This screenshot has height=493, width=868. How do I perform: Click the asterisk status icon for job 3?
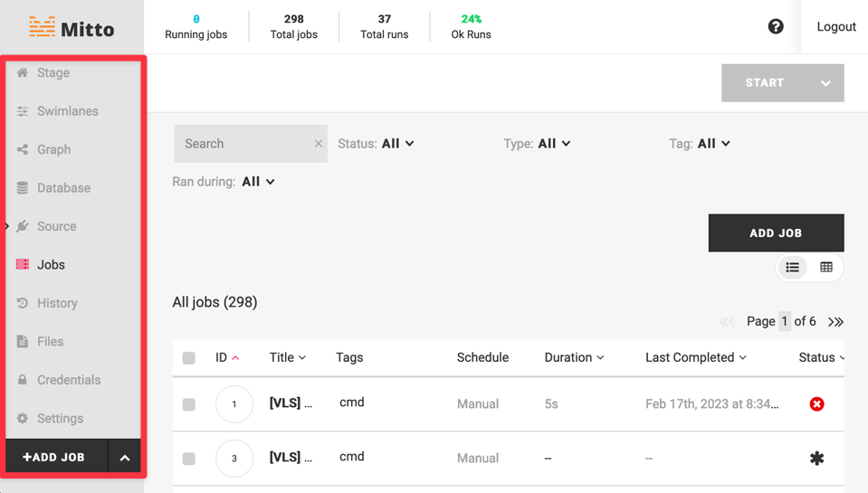816,458
